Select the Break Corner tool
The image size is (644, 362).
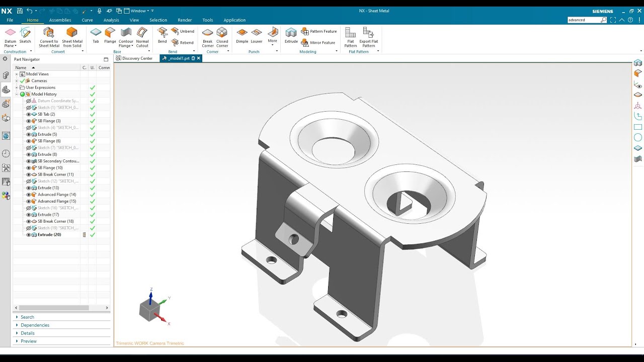208,38
